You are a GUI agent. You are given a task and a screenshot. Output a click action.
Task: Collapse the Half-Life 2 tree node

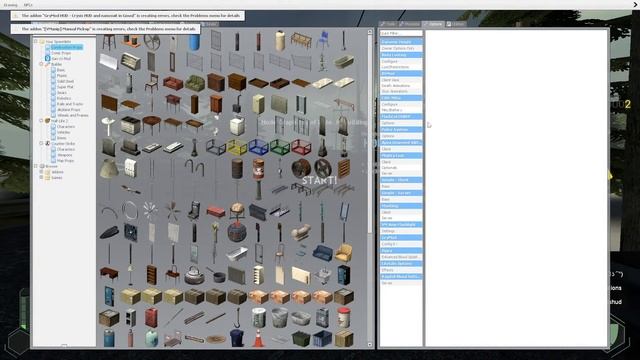[41, 121]
